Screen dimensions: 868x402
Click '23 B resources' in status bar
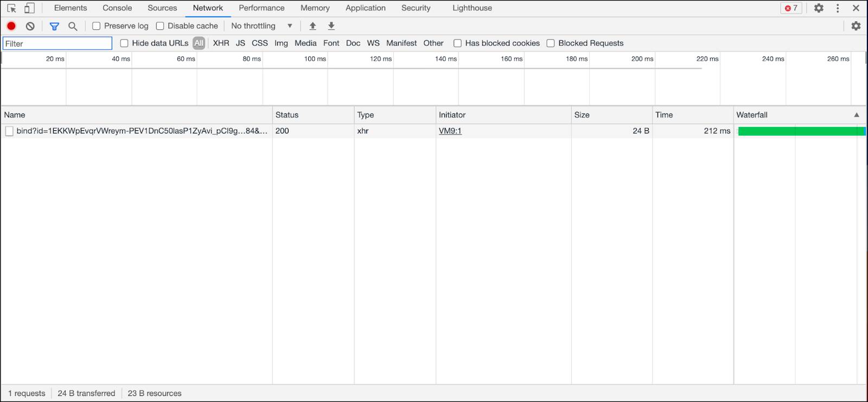(155, 393)
